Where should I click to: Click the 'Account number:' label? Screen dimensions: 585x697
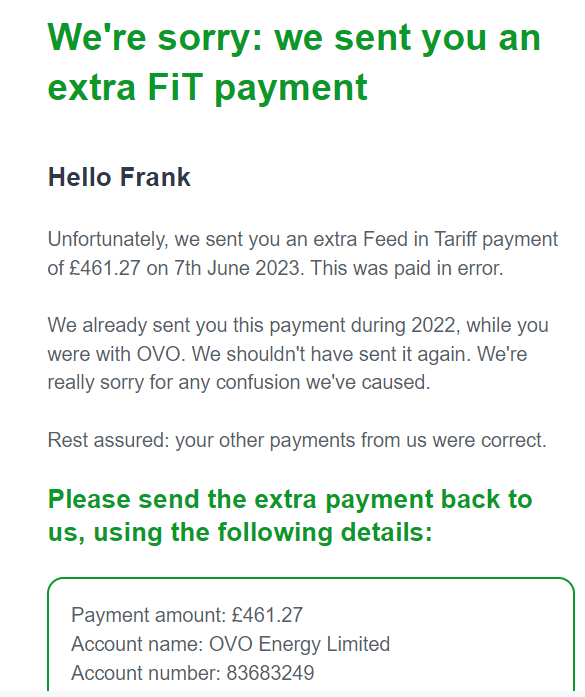146,673
